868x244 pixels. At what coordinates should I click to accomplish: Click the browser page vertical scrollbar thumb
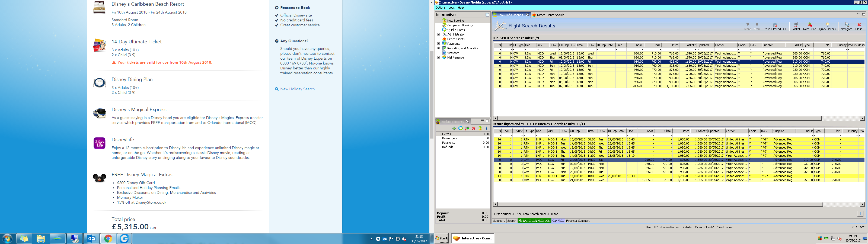click(x=431, y=94)
